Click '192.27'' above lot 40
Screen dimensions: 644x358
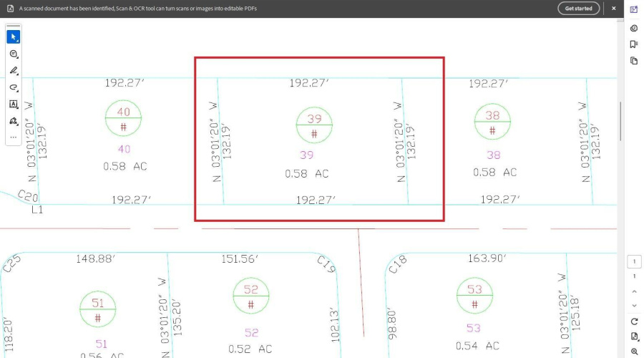coord(125,82)
